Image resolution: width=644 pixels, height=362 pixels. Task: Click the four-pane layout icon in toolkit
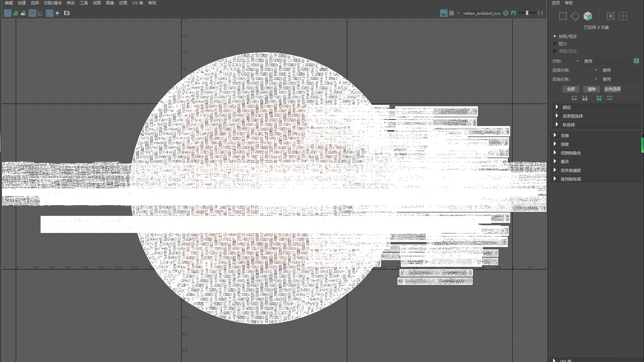[x=623, y=16]
